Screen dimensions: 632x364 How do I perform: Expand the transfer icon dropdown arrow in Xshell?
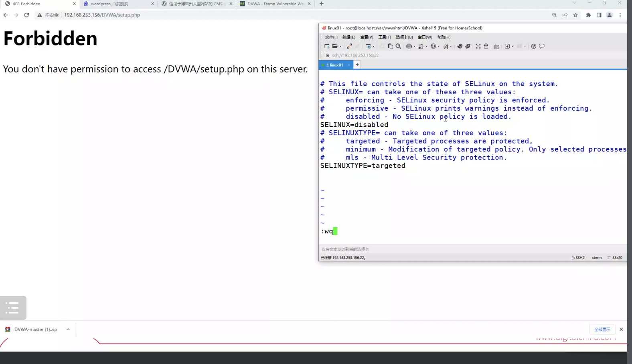[x=426, y=47]
